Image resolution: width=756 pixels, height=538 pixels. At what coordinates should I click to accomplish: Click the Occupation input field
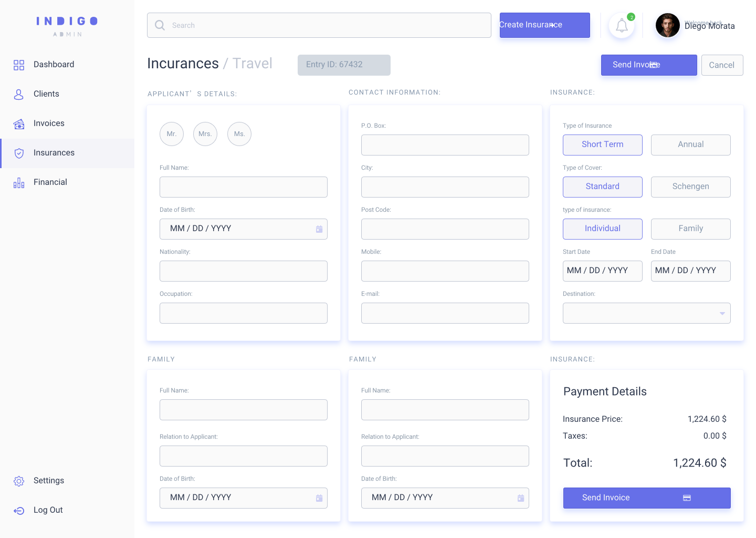click(244, 313)
